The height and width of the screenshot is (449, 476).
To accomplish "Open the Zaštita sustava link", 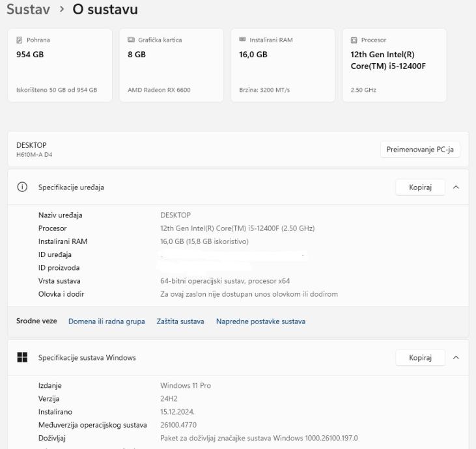I will tap(180, 321).
